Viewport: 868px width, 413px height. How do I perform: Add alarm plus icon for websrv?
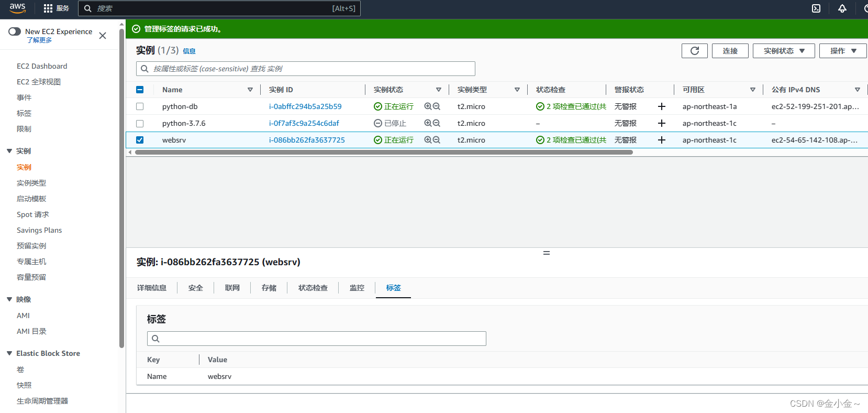coord(662,140)
